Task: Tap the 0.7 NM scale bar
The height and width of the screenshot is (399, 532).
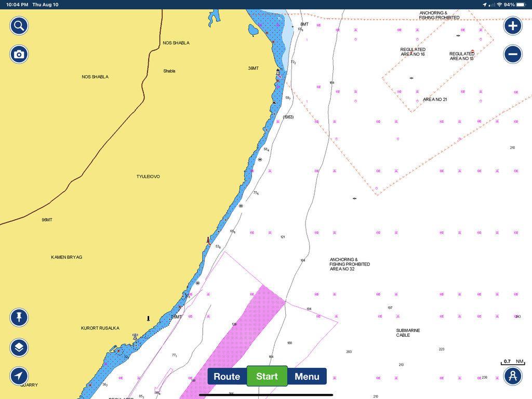Action: 513,362
